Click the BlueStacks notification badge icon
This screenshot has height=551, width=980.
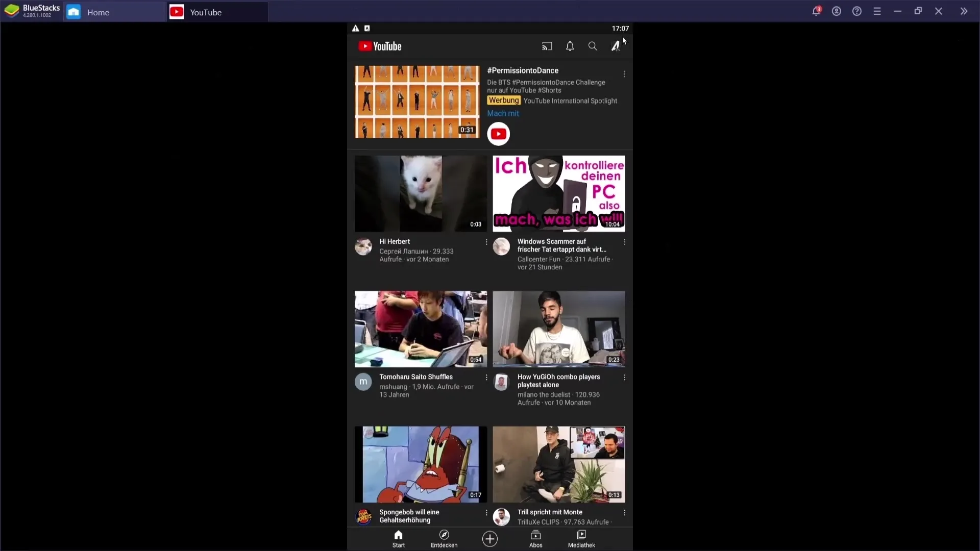[817, 11]
